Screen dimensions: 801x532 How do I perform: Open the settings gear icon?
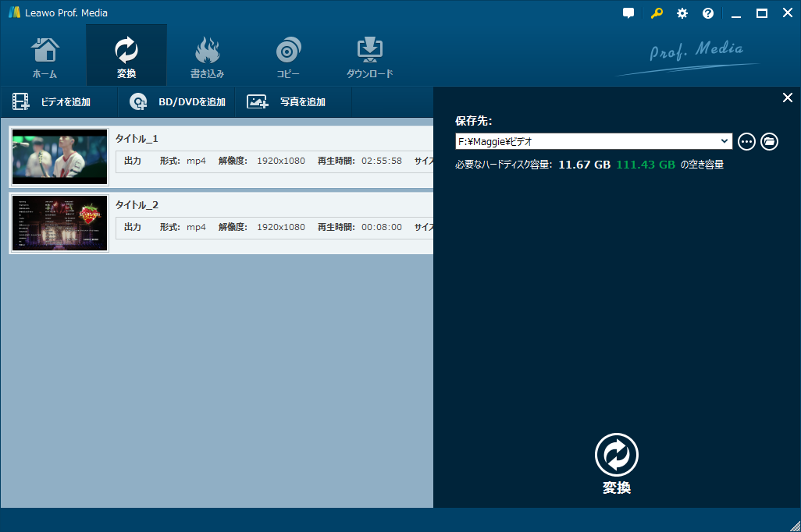(682, 12)
